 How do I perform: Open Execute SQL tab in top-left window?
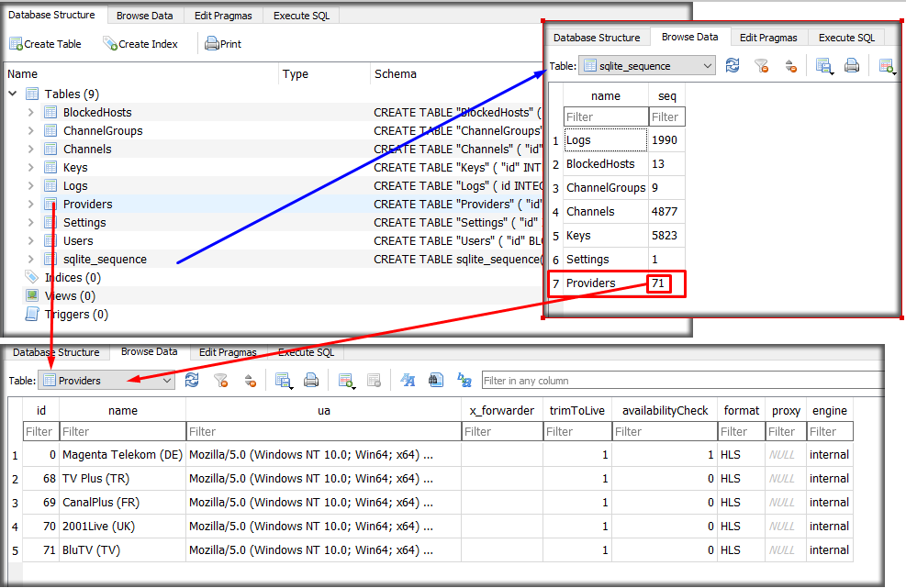tap(302, 16)
